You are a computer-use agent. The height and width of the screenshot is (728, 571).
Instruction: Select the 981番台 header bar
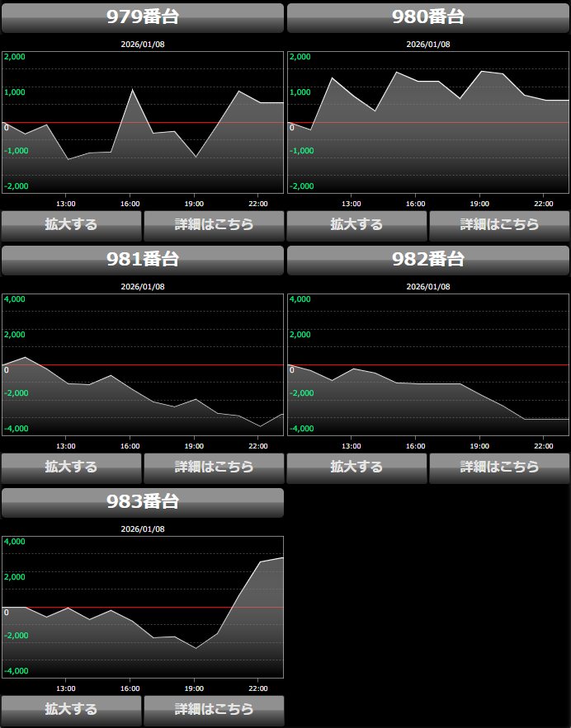point(143,260)
